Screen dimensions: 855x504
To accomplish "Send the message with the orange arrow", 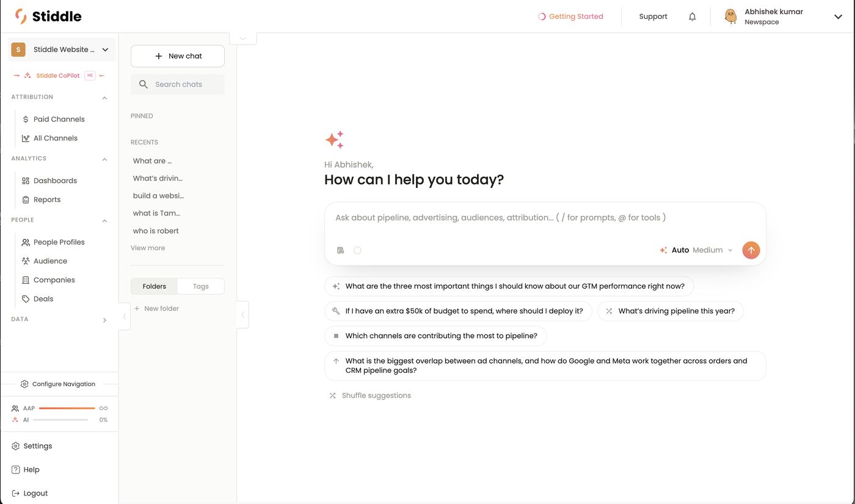I will pyautogui.click(x=751, y=250).
